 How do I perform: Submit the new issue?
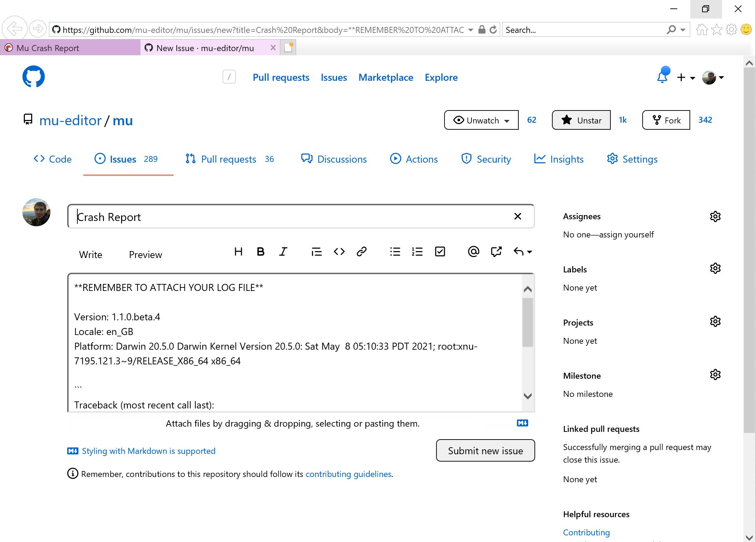click(x=485, y=451)
